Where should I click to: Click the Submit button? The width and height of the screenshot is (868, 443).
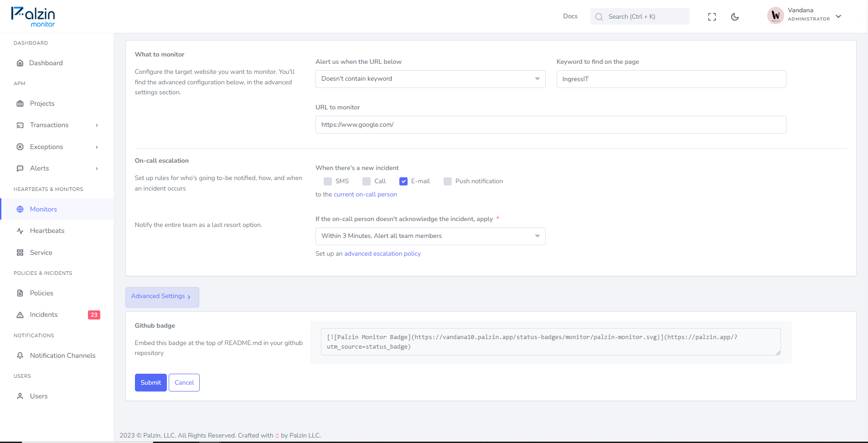click(151, 382)
